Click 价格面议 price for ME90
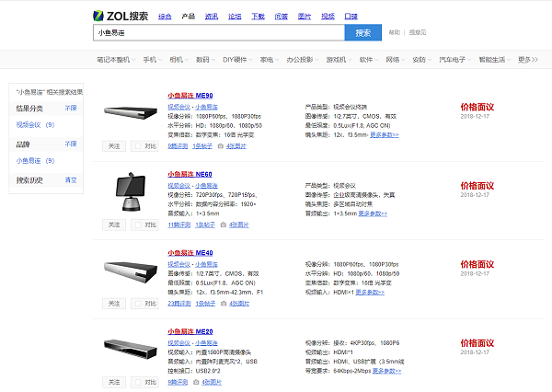This screenshot has height=392, width=552. (477, 107)
